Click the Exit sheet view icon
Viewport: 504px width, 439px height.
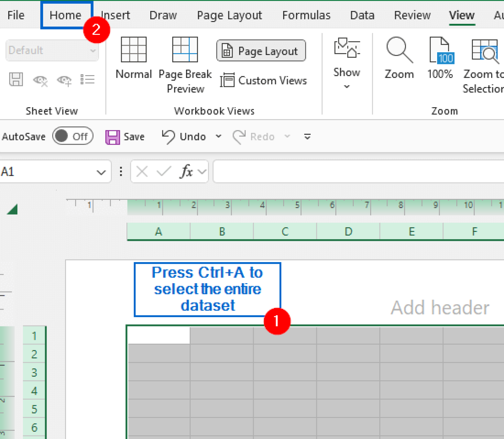click(40, 80)
